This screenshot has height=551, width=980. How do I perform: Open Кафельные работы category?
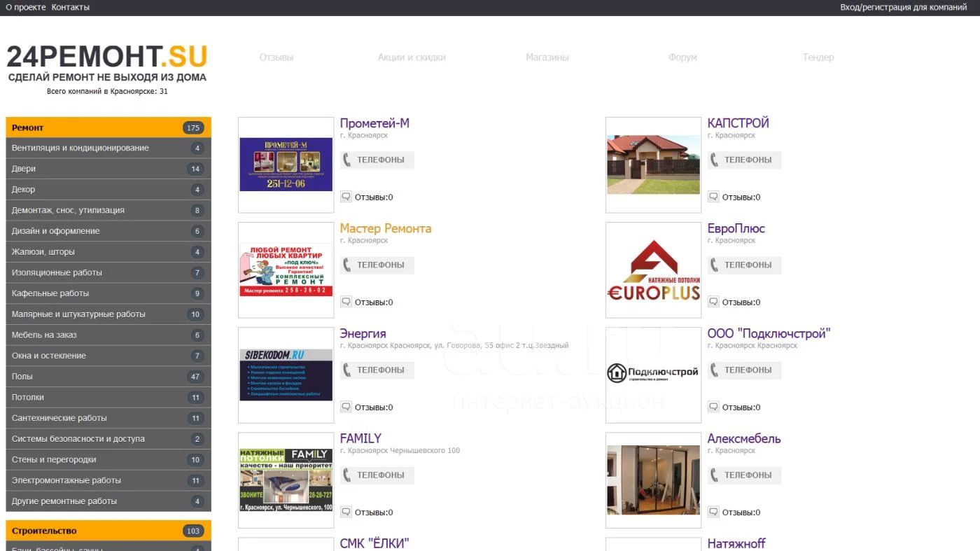click(x=108, y=293)
